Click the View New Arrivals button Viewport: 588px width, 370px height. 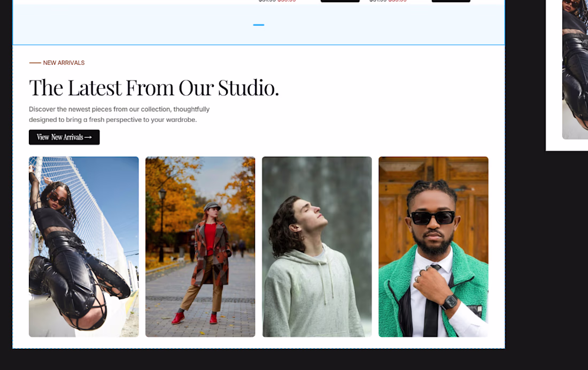pos(64,137)
